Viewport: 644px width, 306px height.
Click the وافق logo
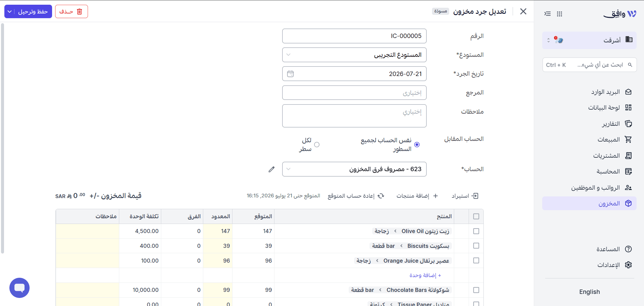point(620,14)
